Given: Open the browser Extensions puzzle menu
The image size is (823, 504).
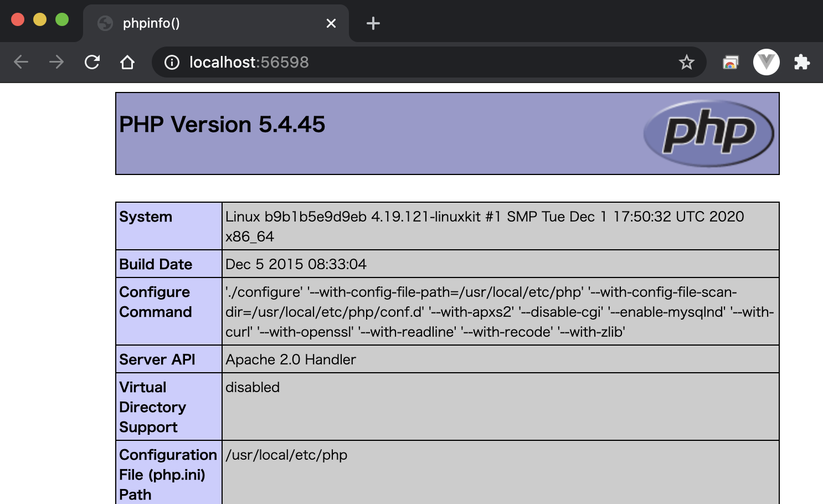Looking at the screenshot, I should [803, 62].
